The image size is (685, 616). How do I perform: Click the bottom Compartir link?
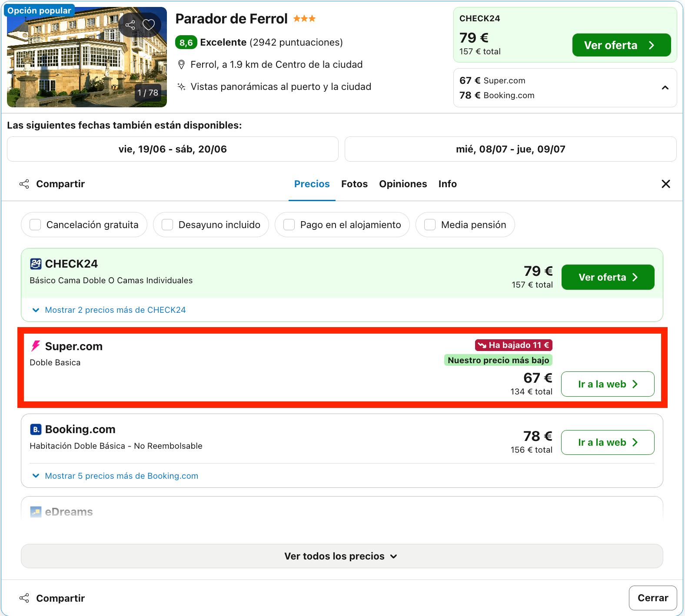(60, 598)
